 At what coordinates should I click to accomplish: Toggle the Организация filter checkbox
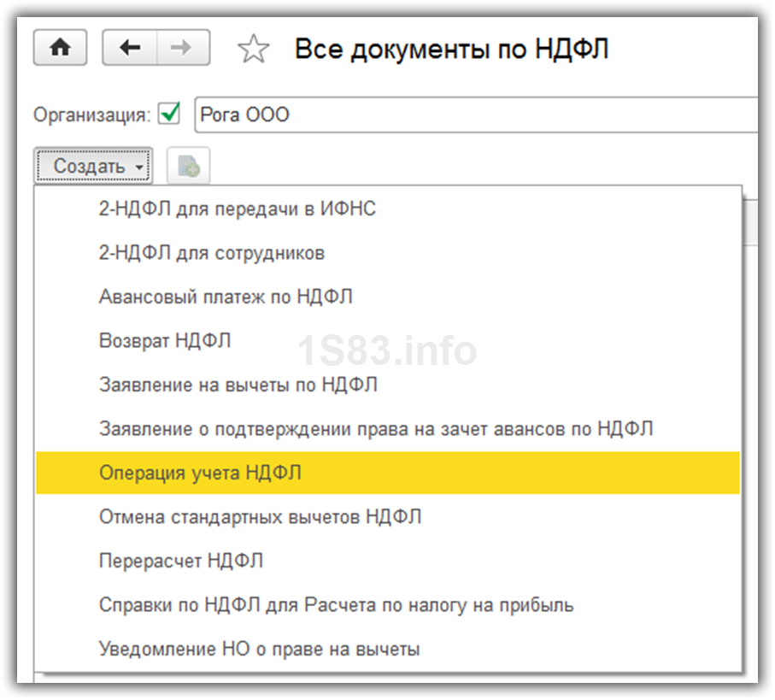pos(170,113)
